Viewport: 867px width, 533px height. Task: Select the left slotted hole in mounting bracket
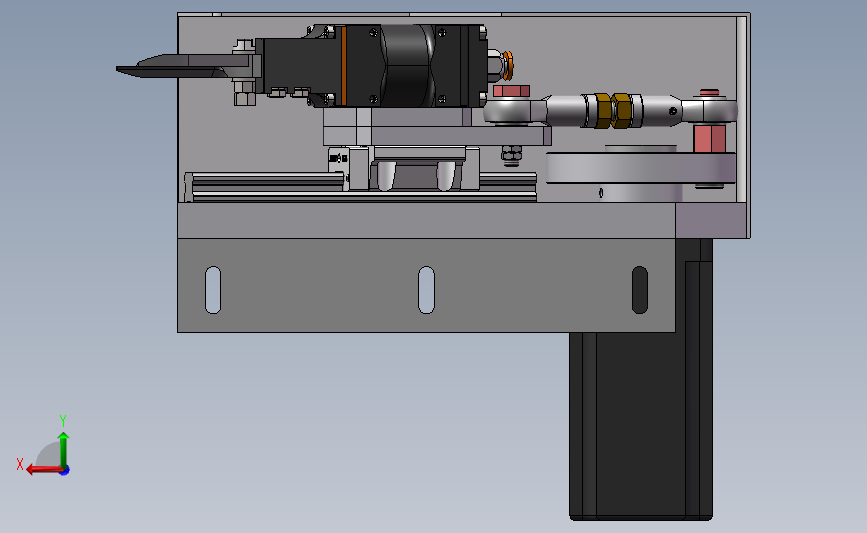pos(213,290)
